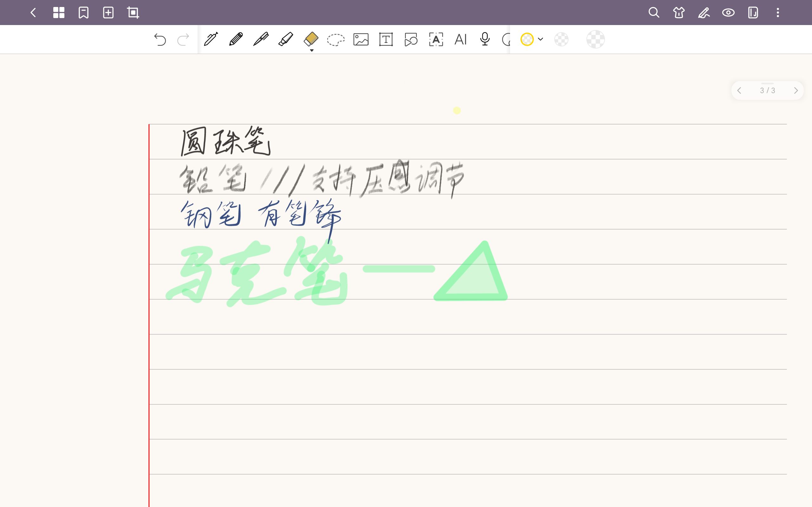Open the AI assistant
The image size is (812, 507).
(x=460, y=39)
